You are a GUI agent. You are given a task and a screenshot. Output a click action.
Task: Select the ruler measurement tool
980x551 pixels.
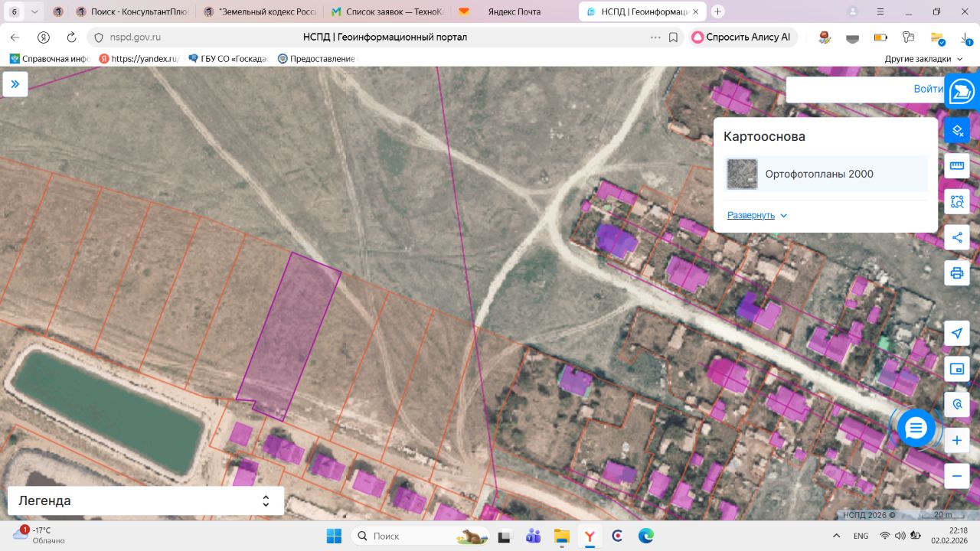(x=957, y=165)
